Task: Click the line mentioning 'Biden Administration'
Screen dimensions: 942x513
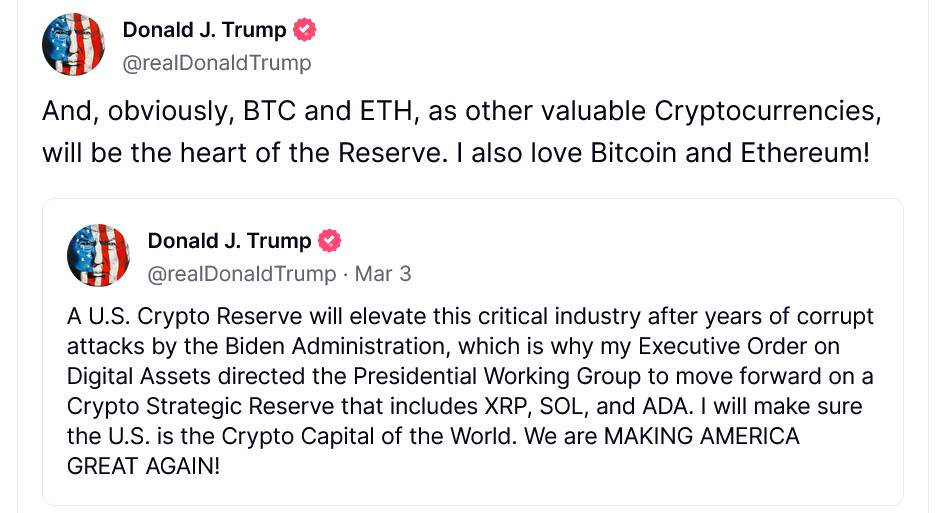Action: [453, 346]
